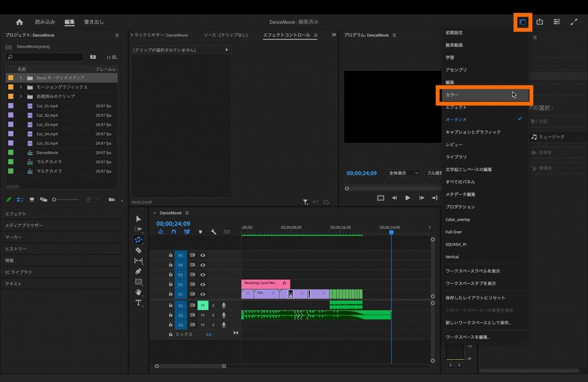
Task: Expand the 処理済みのクリップ bin
Action: pyautogui.click(x=21, y=97)
